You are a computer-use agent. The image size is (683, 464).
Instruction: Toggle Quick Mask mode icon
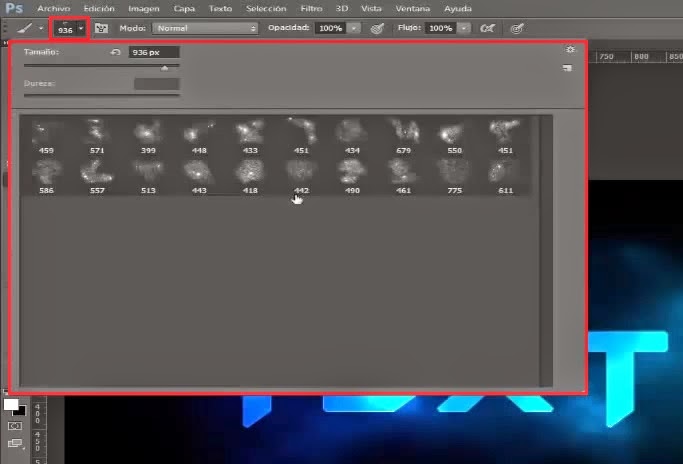point(15,426)
